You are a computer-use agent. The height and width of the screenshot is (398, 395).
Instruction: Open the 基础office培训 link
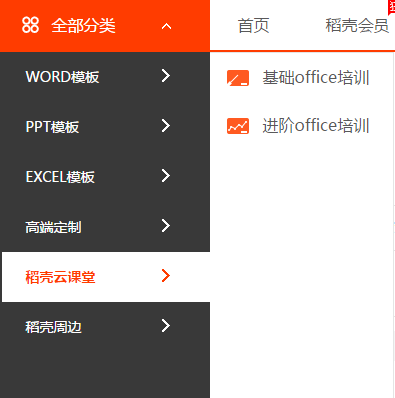click(x=316, y=78)
